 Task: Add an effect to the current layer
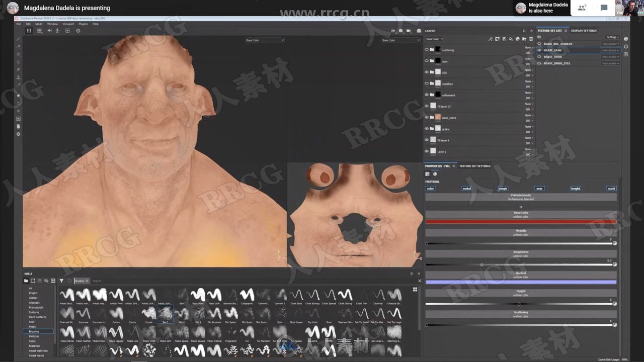point(491,39)
